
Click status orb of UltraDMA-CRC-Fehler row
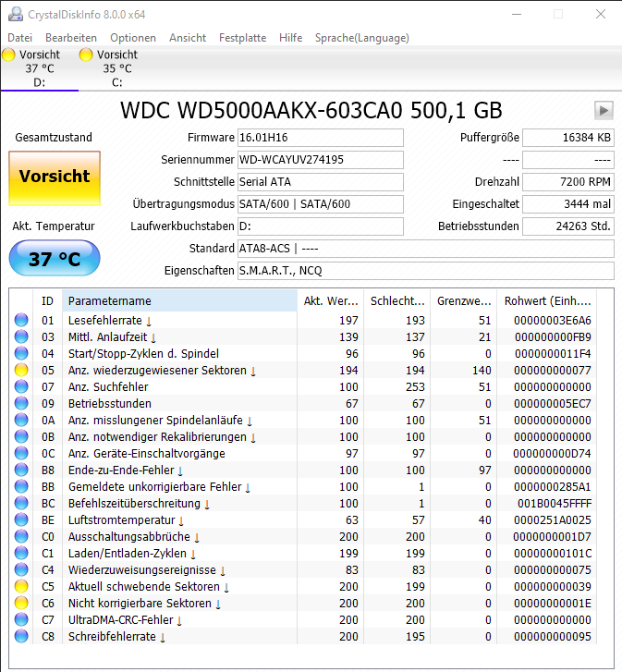coord(21,619)
